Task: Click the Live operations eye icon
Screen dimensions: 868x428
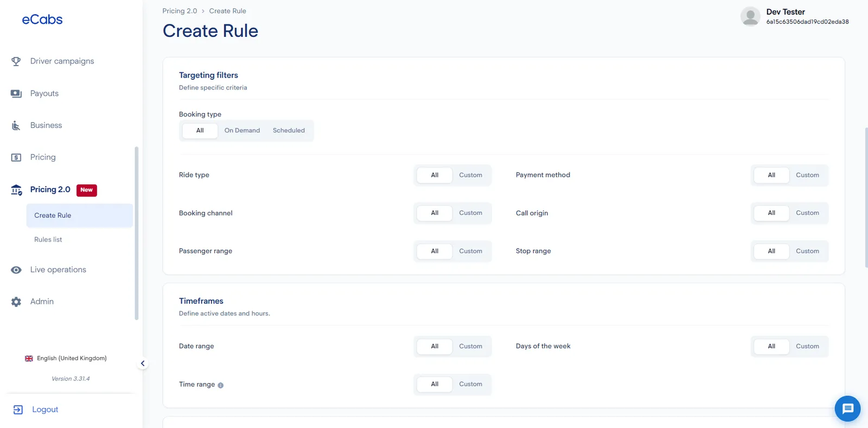Action: (16, 270)
